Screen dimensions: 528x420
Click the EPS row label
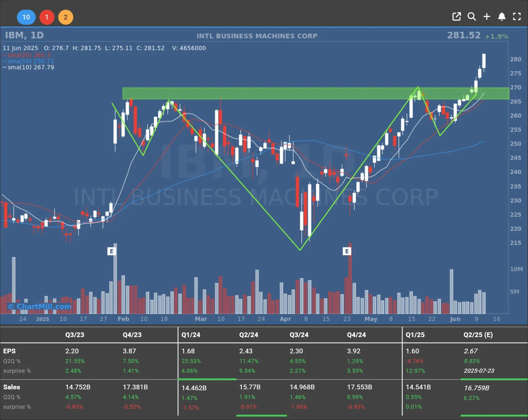pos(9,351)
